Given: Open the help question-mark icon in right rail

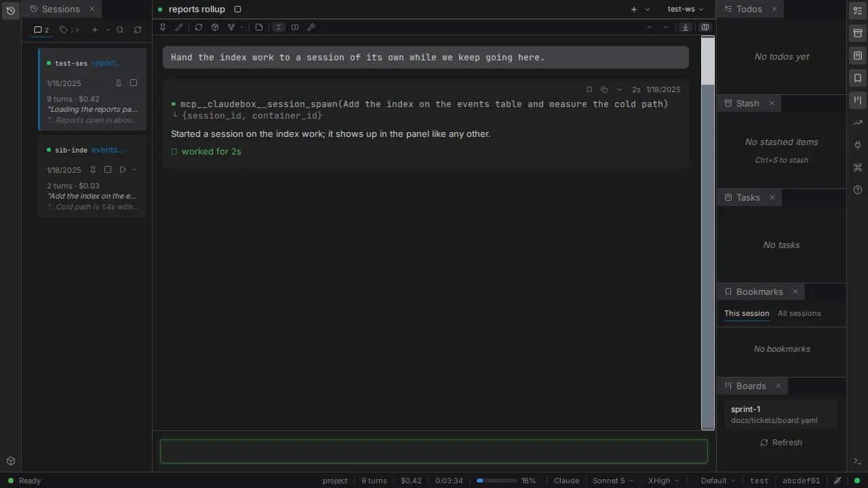Looking at the screenshot, I should pyautogui.click(x=858, y=190).
